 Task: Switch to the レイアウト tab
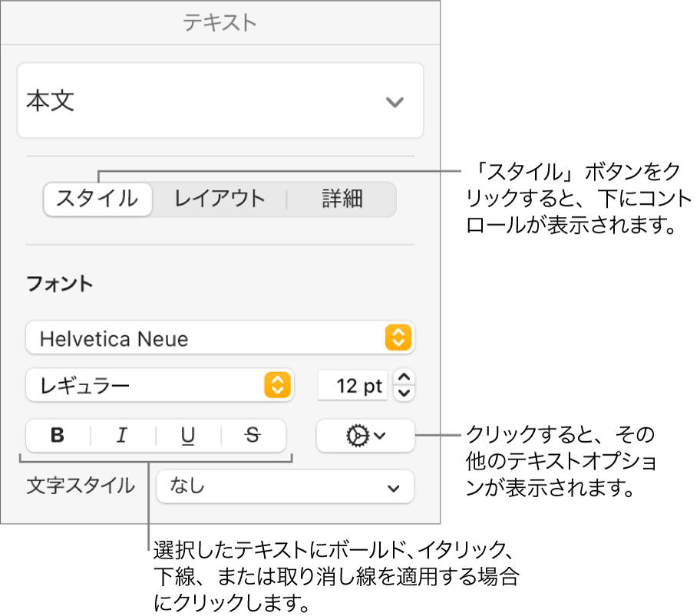click(220, 199)
